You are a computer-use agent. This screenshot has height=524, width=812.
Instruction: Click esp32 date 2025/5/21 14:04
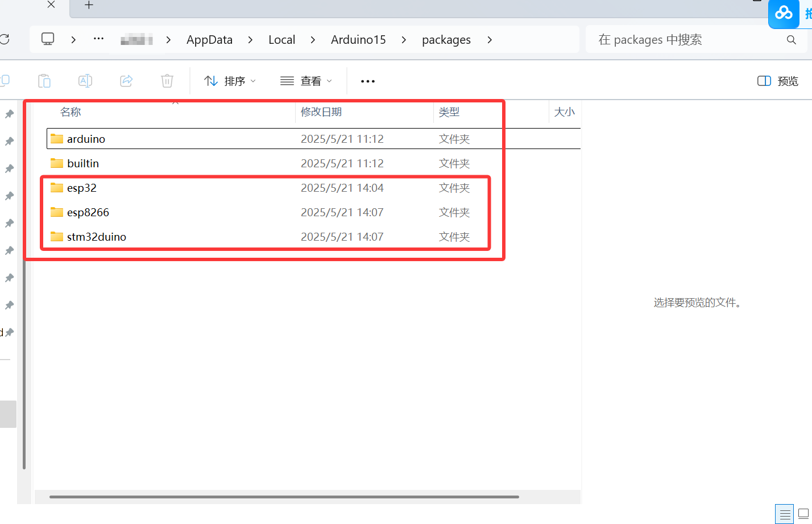342,188
